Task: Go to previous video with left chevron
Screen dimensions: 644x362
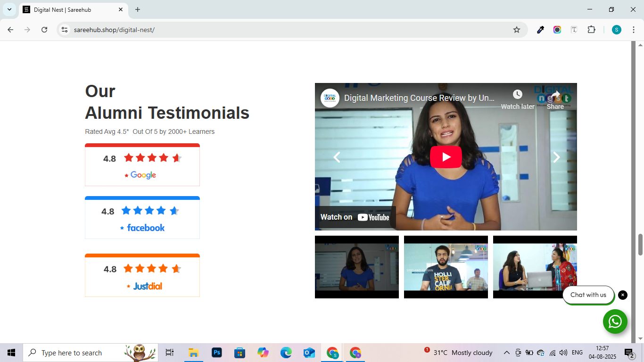Action: (x=337, y=157)
